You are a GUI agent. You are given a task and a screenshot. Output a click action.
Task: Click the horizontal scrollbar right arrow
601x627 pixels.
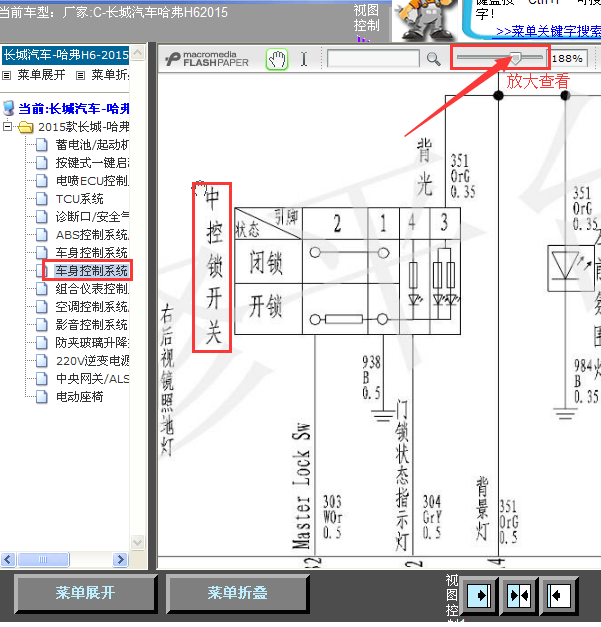tap(120, 559)
